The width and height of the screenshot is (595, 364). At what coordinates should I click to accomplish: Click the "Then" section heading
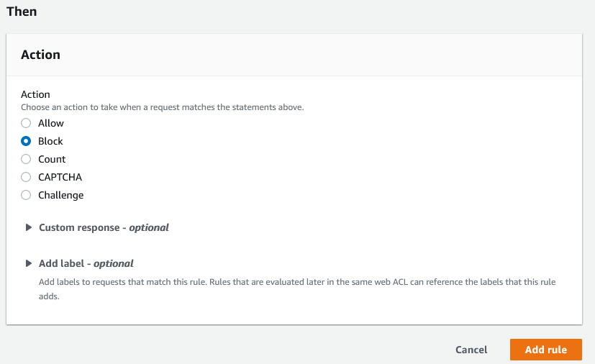point(22,12)
